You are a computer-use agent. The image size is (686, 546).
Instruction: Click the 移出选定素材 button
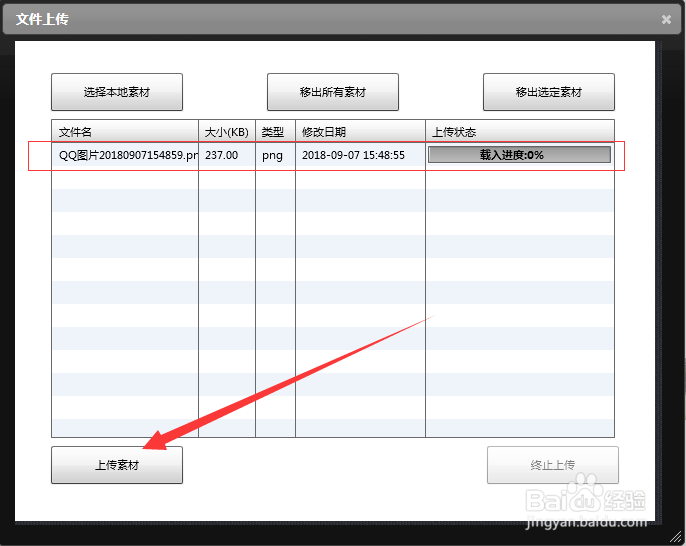pos(549,92)
